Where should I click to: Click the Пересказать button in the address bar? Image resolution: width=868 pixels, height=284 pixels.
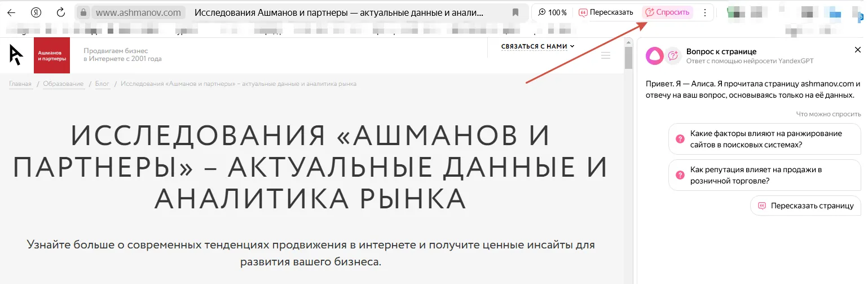(606, 12)
